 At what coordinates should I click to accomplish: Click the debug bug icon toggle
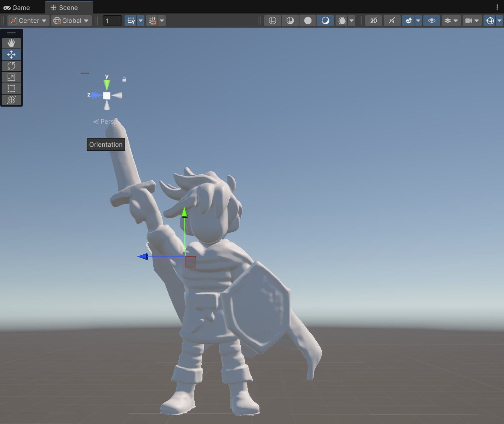[x=342, y=21]
